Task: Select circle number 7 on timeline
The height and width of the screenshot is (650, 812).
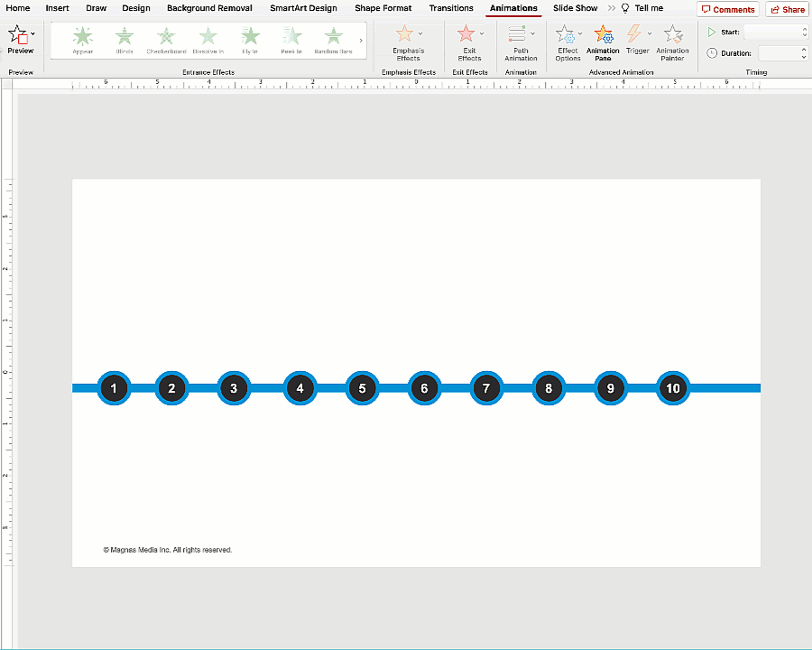Action: tap(486, 388)
